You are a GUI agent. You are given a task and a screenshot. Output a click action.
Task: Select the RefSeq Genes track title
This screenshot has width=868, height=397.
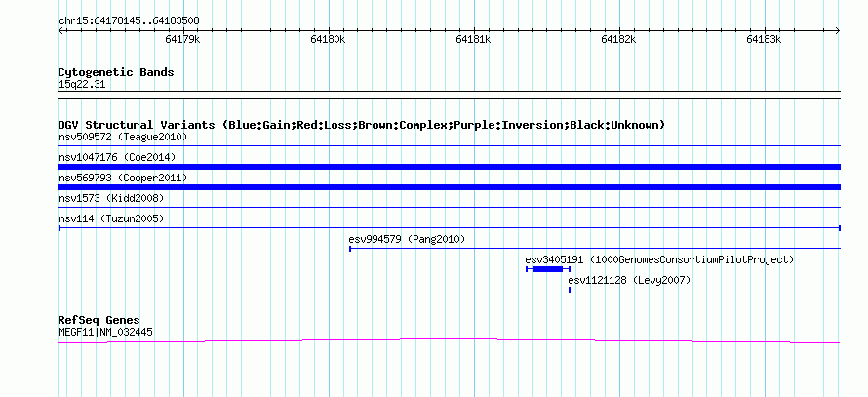[99, 321]
